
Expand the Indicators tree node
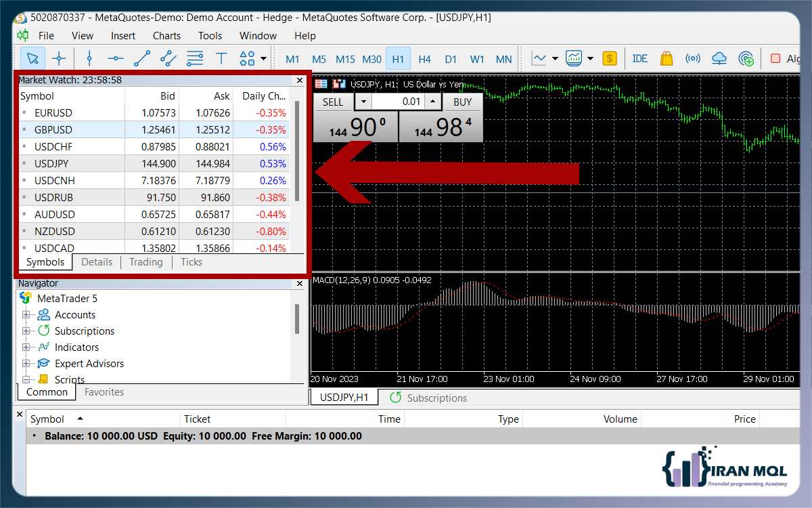pyautogui.click(x=26, y=347)
